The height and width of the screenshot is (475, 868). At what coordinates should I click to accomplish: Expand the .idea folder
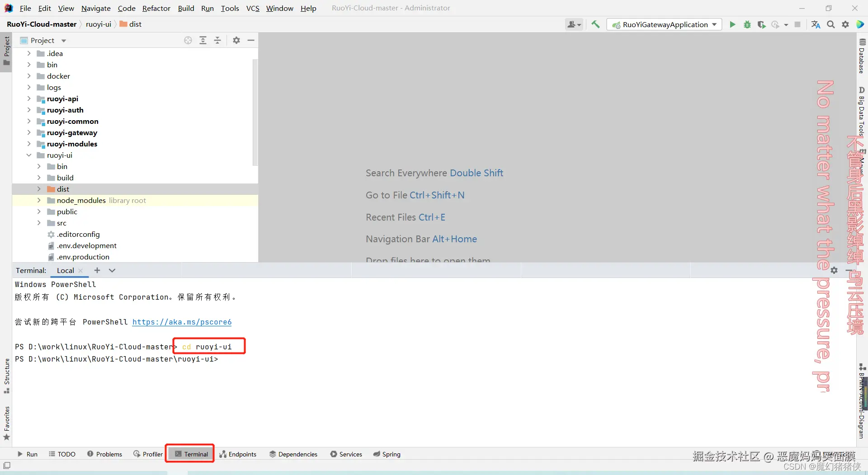pos(29,53)
